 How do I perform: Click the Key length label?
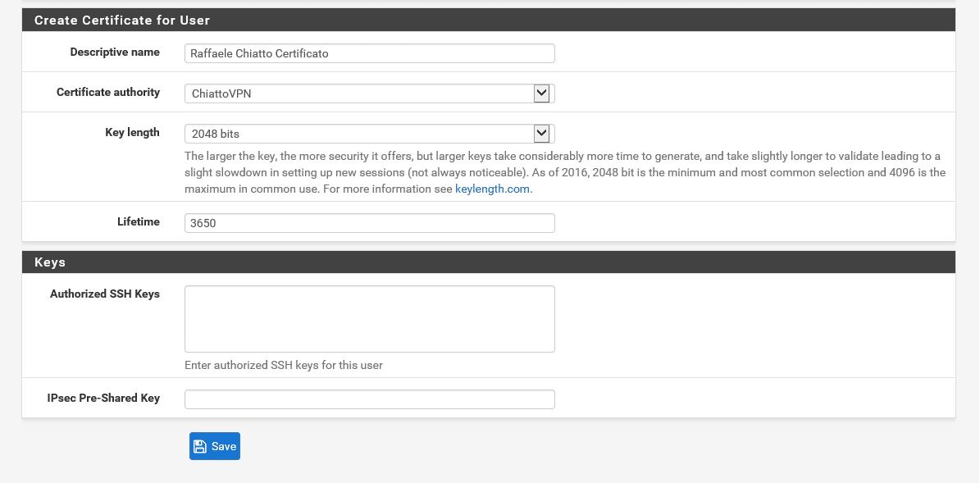[x=133, y=132]
